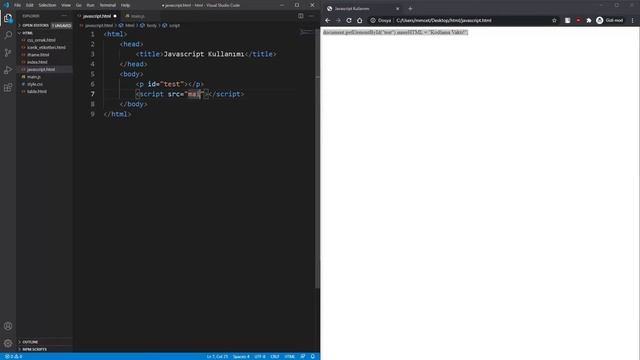Open iframe.html in Explorer
Screen dimensions: 640x360
point(38,55)
